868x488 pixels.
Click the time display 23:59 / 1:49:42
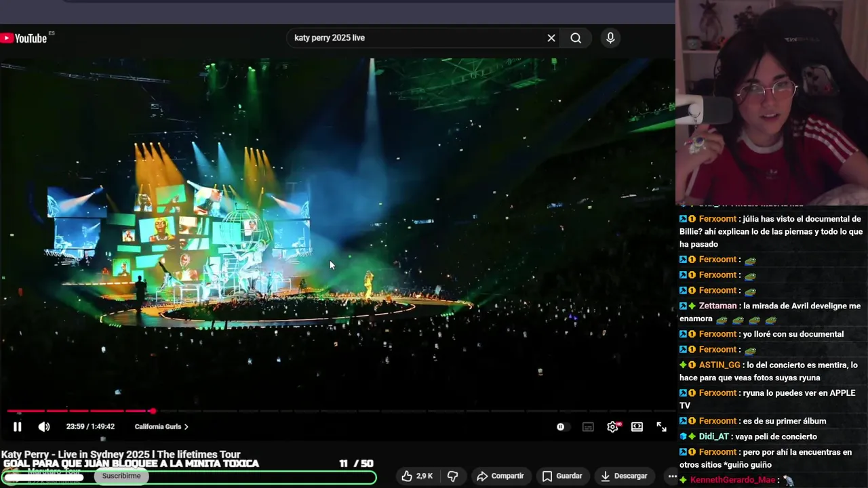[x=90, y=427]
